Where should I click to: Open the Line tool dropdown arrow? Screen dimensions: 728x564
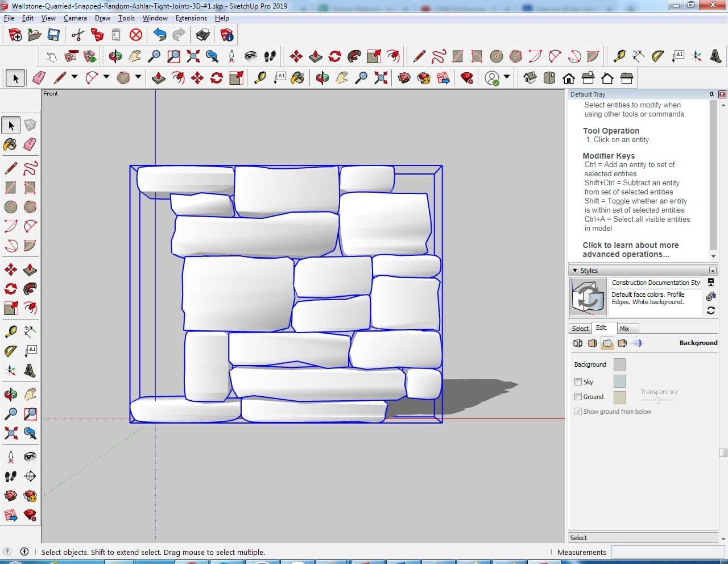[x=74, y=77]
